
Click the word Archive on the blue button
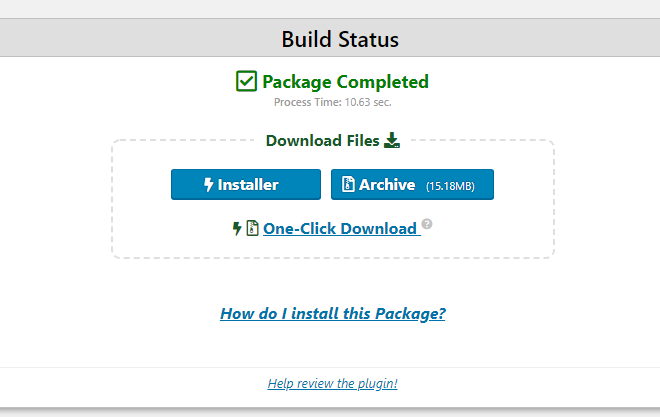[387, 184]
